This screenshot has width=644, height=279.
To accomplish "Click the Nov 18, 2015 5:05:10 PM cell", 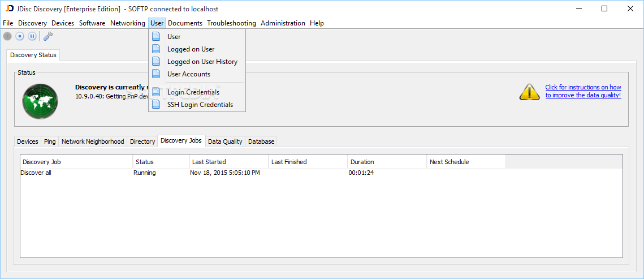I will pyautogui.click(x=225, y=173).
